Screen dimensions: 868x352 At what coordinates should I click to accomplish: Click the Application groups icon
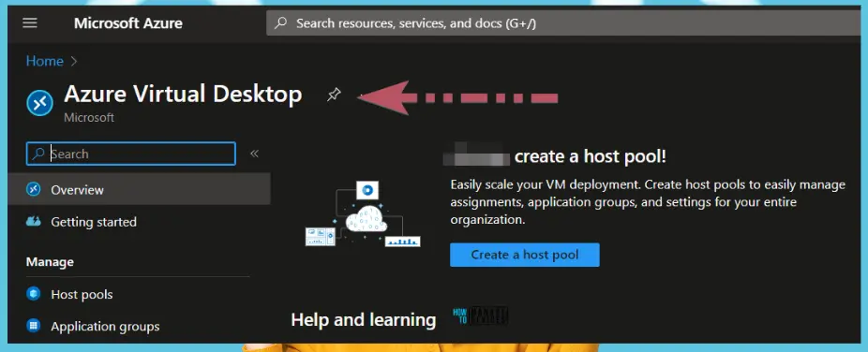(x=33, y=326)
